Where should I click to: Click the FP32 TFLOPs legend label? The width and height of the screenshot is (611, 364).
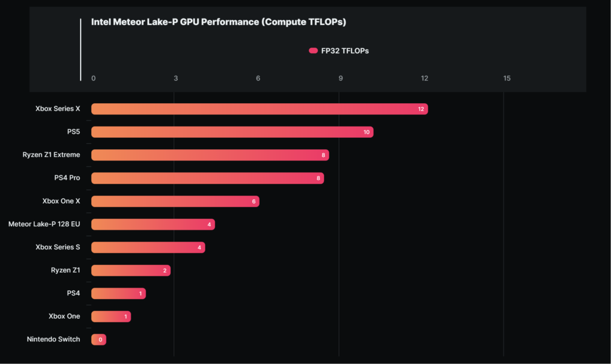[345, 51]
